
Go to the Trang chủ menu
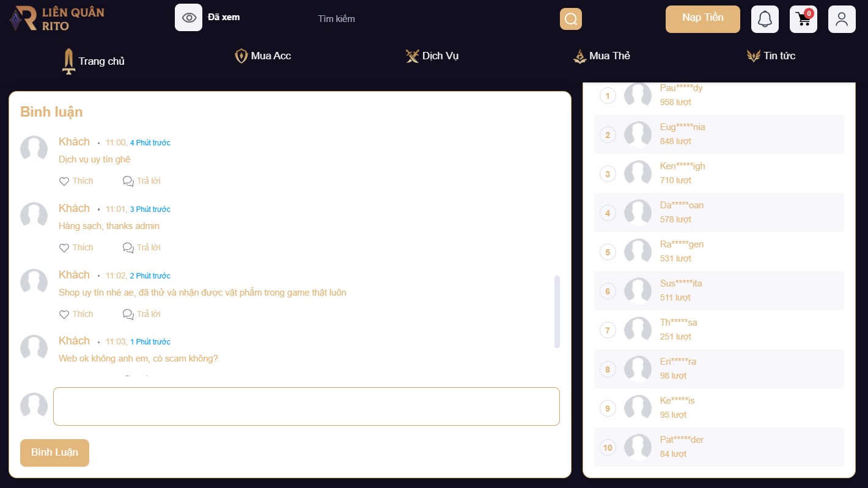(94, 61)
